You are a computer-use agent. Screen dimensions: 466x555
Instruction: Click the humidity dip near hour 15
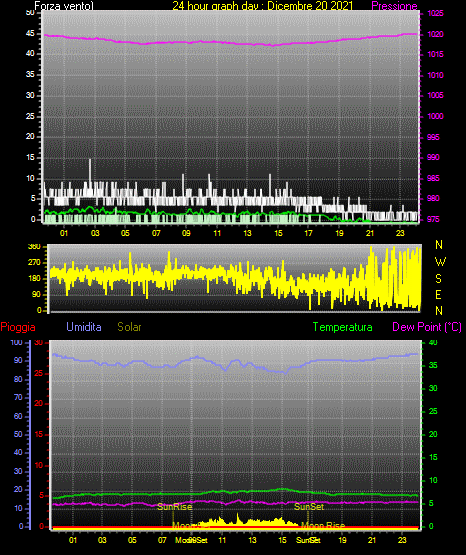285,372
